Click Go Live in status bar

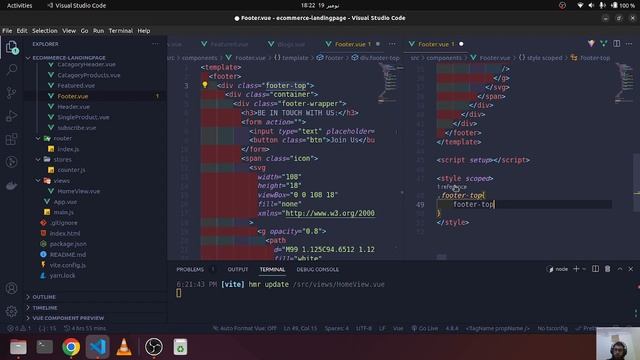(x=424, y=328)
